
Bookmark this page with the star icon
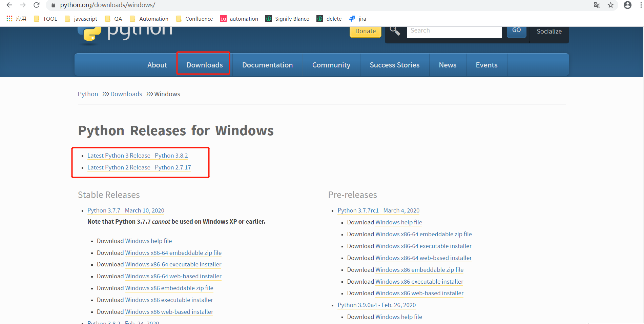click(610, 5)
